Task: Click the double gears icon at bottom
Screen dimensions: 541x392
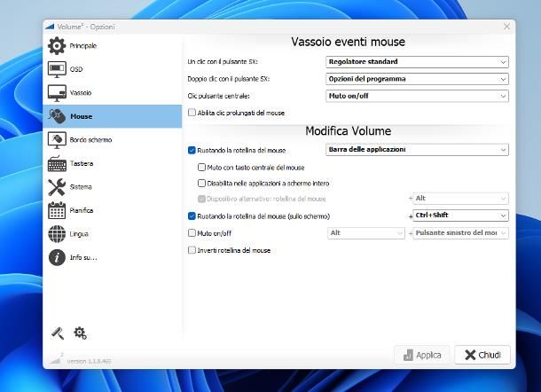Action: coord(80,333)
